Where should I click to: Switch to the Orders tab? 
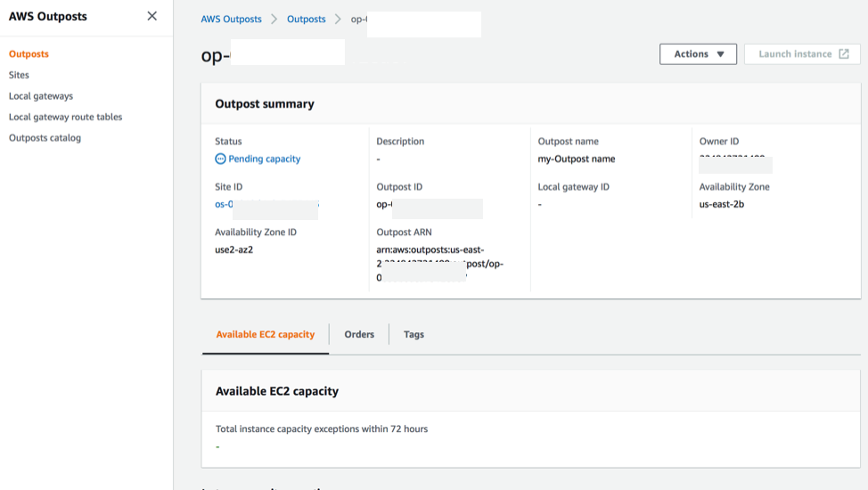(x=359, y=334)
